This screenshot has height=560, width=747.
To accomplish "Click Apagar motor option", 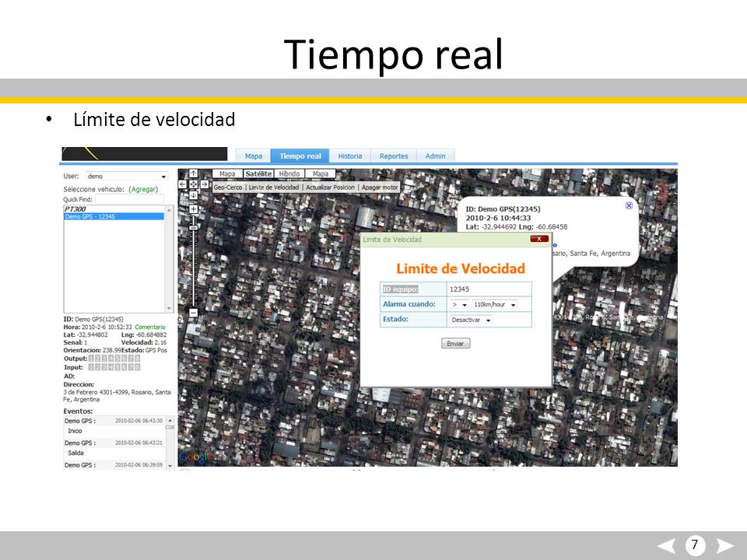I will pos(380,187).
